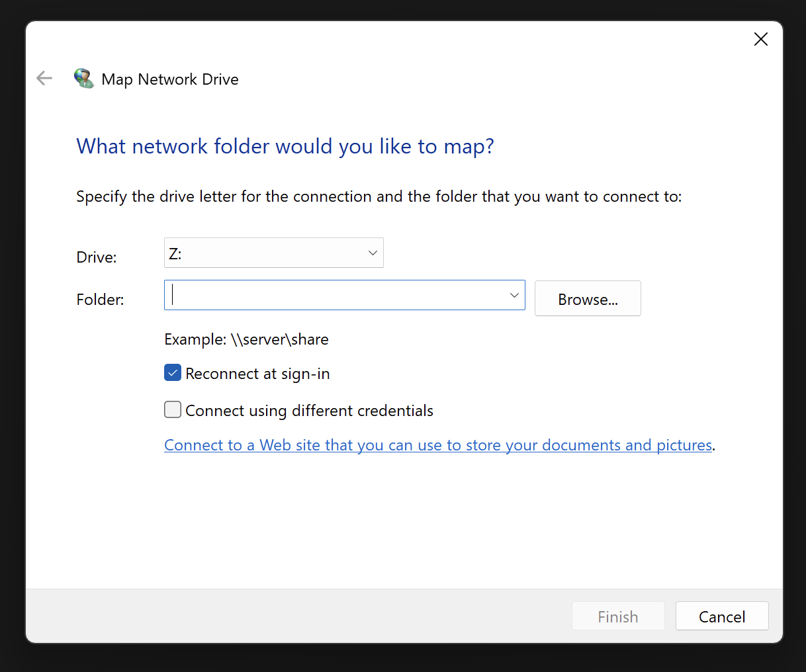Click the 'Folder:' field label
Image resolution: width=806 pixels, height=672 pixels.
100,300
